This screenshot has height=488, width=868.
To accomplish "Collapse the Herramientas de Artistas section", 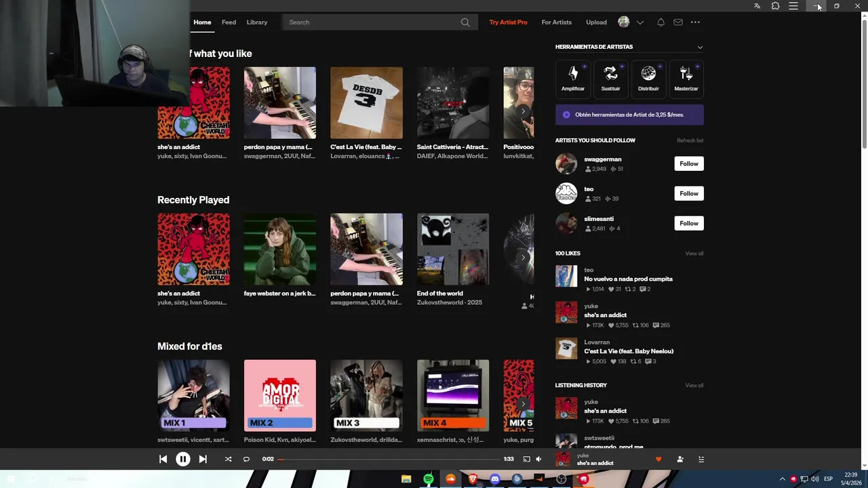I will [x=700, y=47].
